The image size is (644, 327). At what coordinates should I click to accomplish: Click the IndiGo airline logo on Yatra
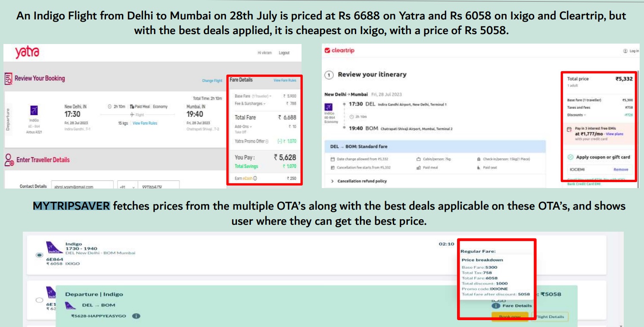tap(34, 110)
